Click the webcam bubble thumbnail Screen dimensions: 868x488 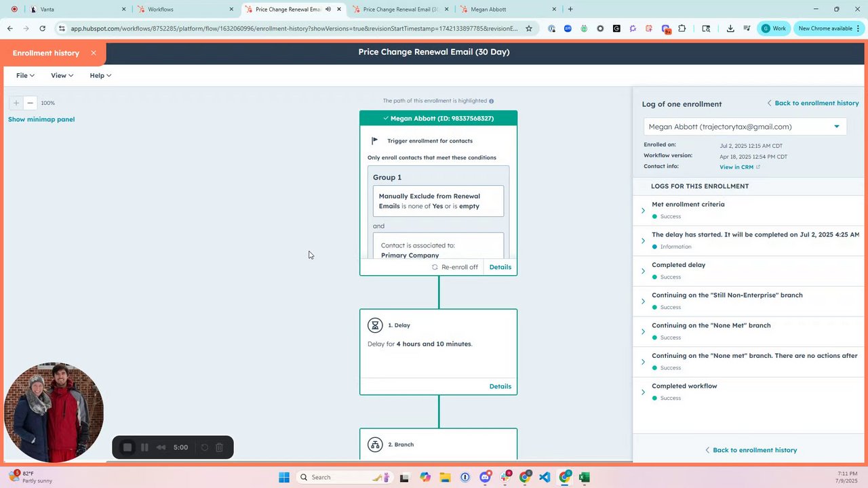pos(54,412)
